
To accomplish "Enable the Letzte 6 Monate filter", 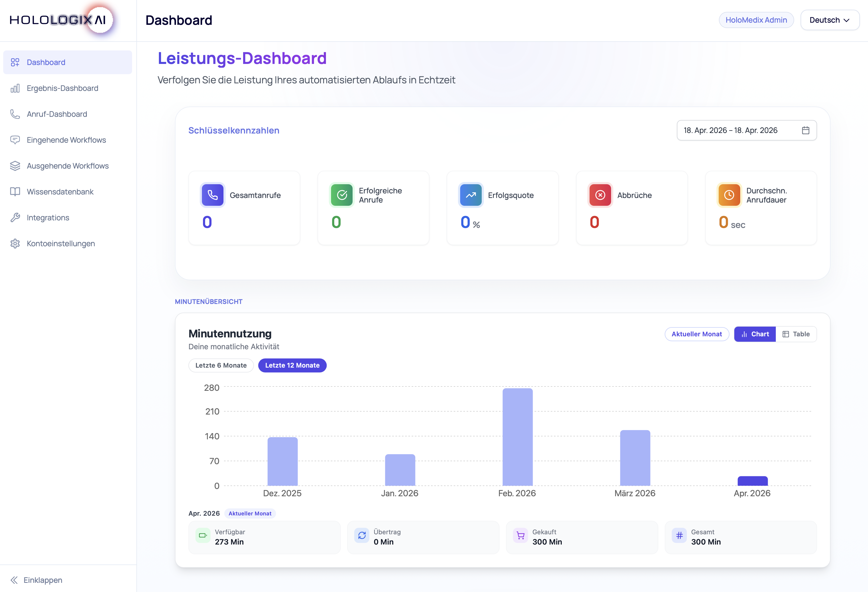I will pos(221,365).
